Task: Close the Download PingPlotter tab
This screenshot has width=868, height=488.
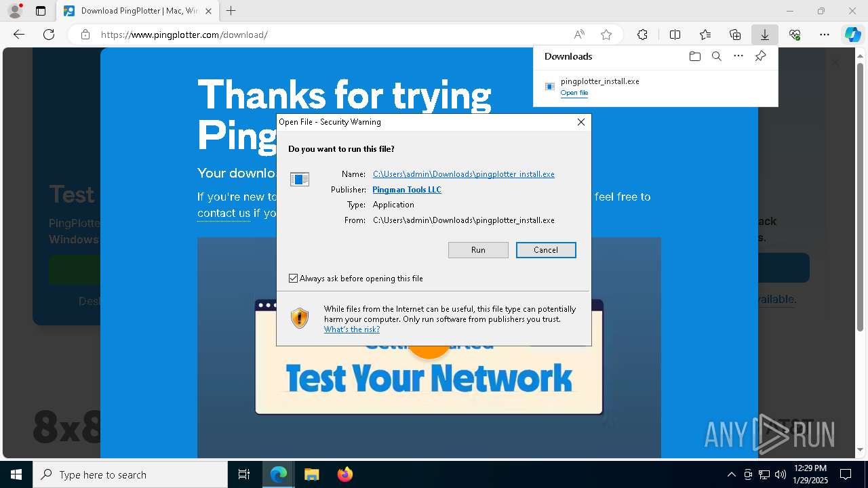Action: point(208,11)
